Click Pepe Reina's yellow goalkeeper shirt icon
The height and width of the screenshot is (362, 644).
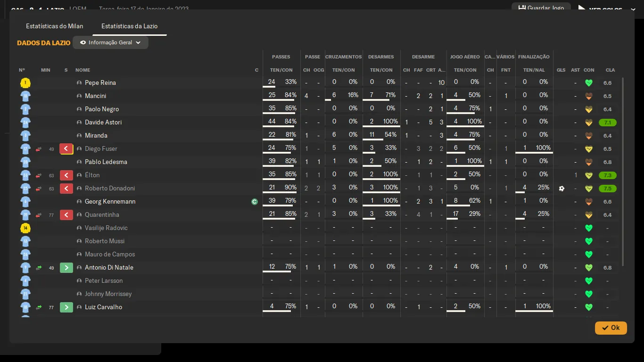point(25,83)
